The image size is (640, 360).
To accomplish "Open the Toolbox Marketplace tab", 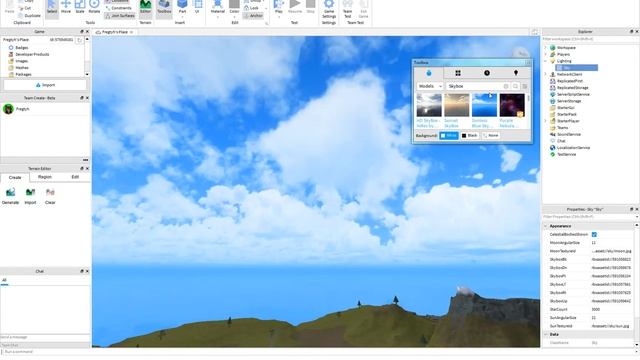I will [x=429, y=73].
